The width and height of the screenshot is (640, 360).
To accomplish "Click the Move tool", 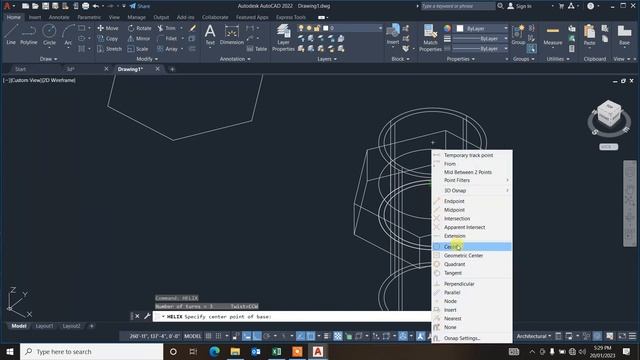I will coord(108,28).
